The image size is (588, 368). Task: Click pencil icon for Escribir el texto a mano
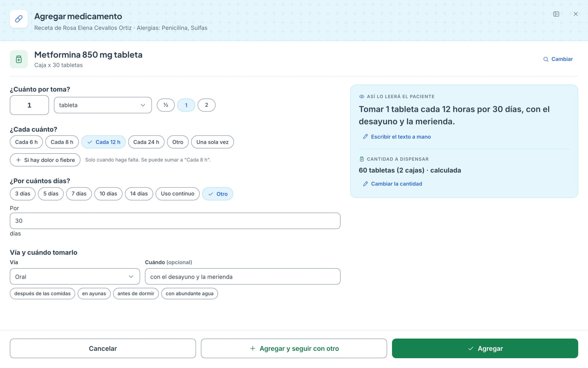(x=365, y=136)
